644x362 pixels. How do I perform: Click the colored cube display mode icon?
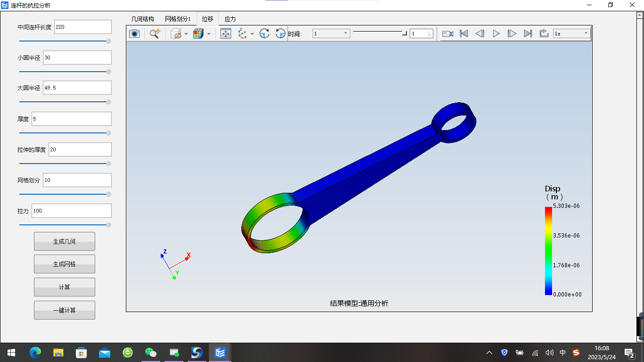[x=198, y=33]
